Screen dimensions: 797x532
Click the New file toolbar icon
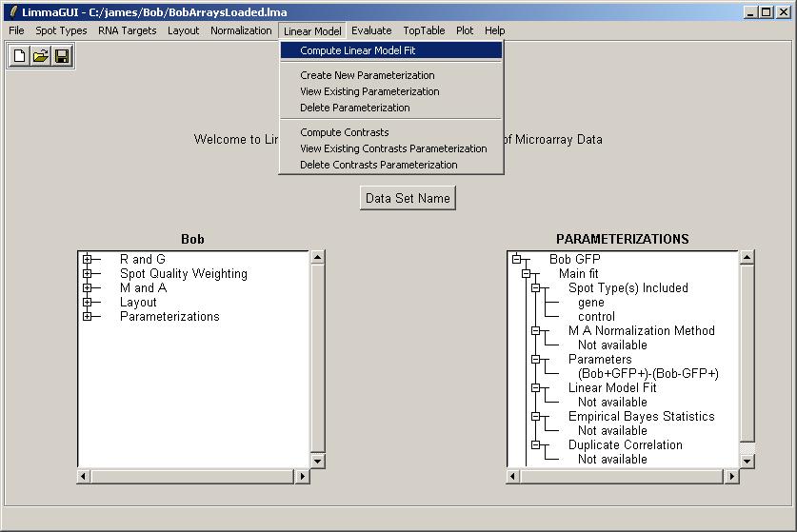pos(19,56)
